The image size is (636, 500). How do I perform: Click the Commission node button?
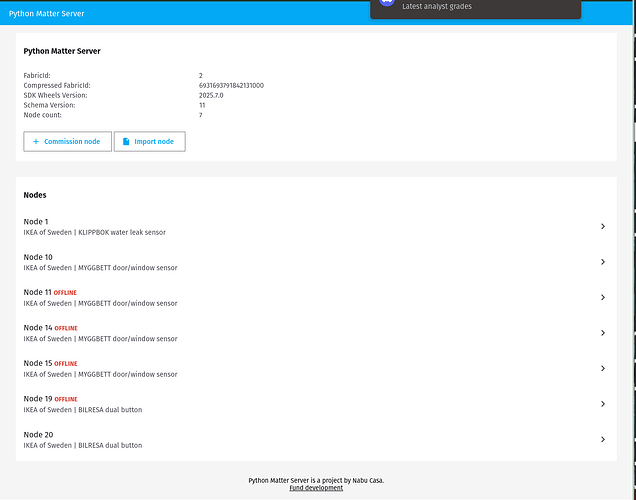(67, 142)
